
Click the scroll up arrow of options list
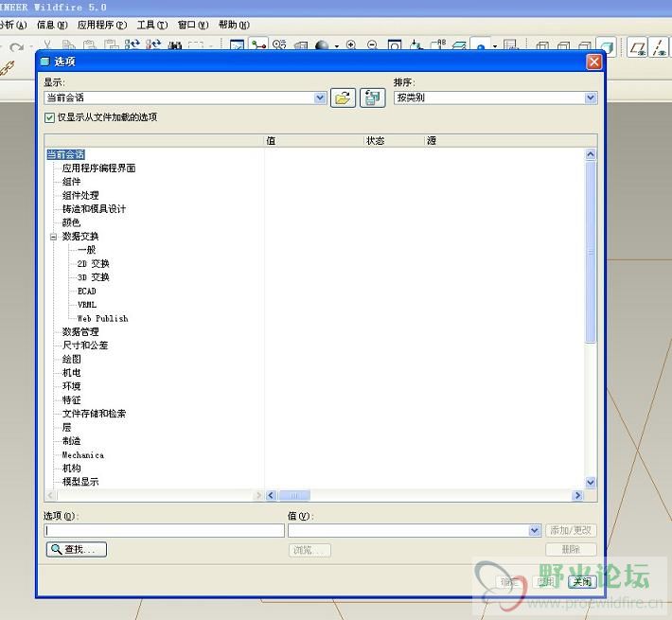(591, 154)
